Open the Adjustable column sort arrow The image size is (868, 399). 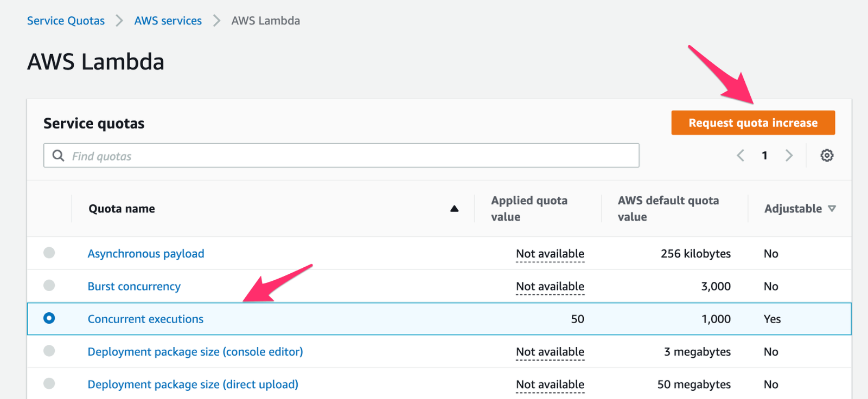832,209
